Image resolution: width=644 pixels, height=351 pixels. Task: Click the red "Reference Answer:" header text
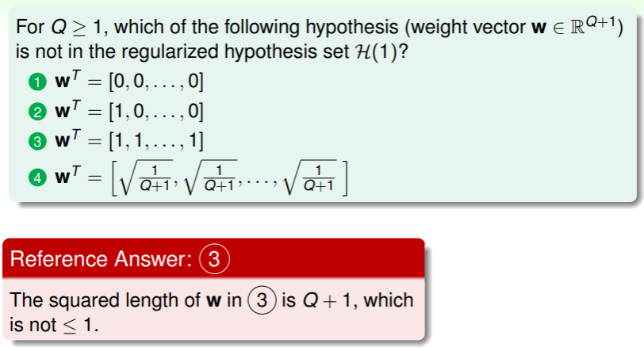click(102, 259)
